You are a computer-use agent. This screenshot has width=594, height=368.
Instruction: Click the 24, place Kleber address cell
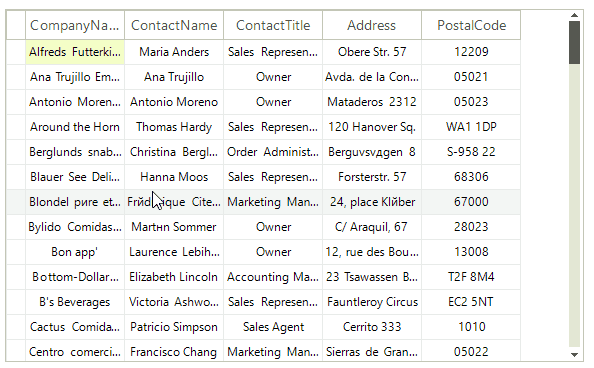(x=372, y=202)
